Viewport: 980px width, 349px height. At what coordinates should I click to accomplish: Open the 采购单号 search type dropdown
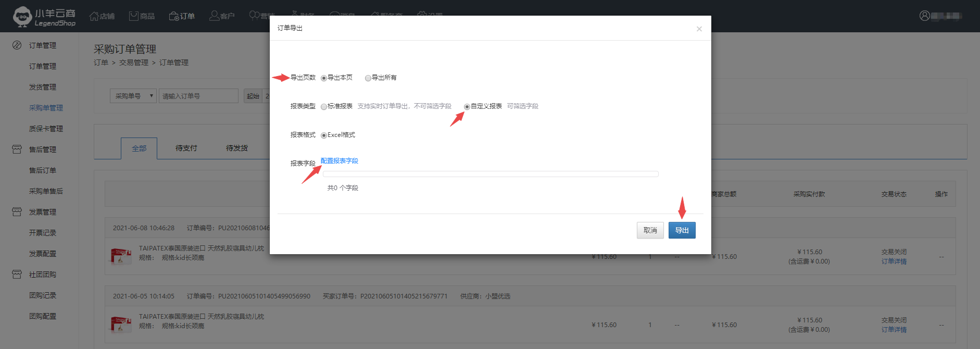pos(133,96)
